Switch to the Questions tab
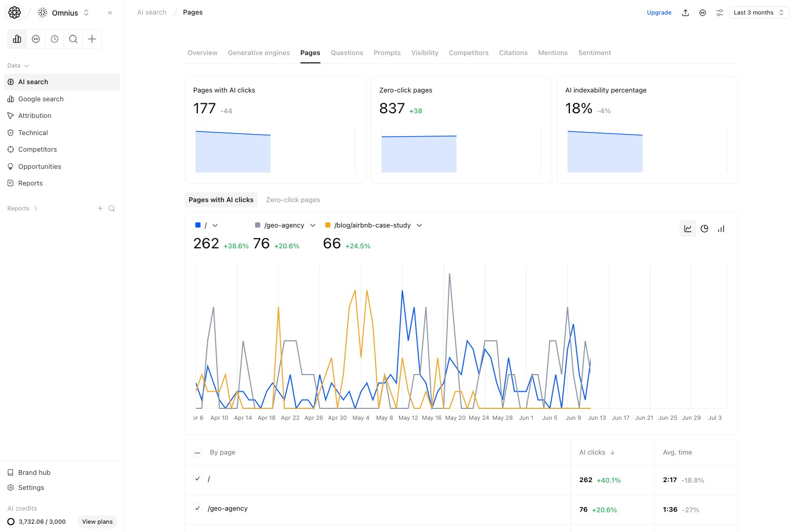The height and width of the screenshot is (532, 798). tap(347, 53)
